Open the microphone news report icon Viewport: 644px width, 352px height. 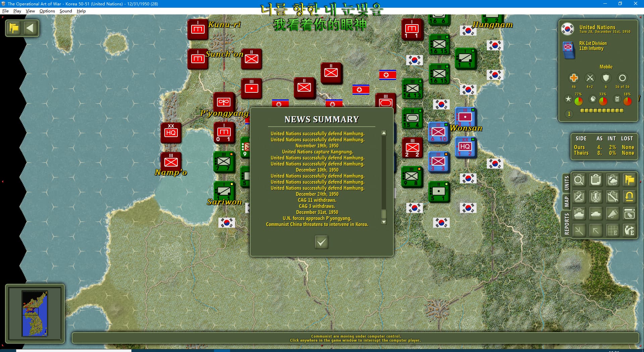(x=596, y=197)
